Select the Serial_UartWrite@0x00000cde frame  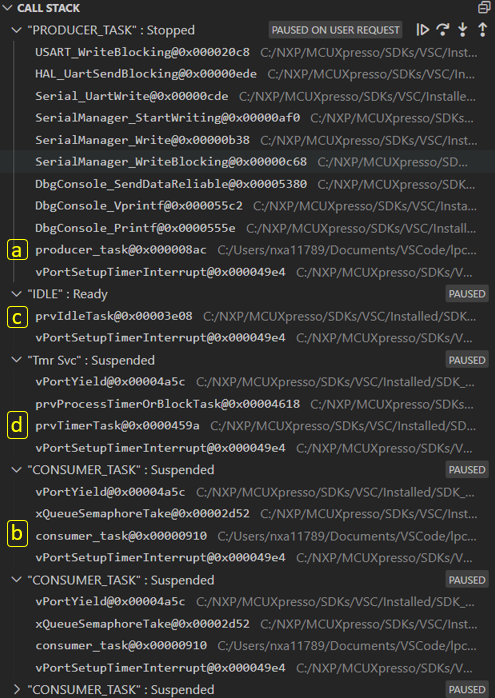248,96
